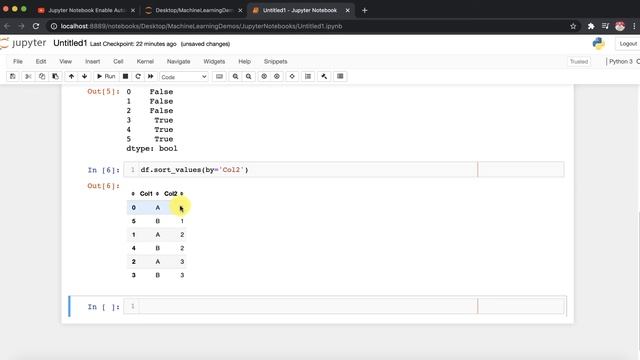Sort table by index column arrows

(133, 194)
